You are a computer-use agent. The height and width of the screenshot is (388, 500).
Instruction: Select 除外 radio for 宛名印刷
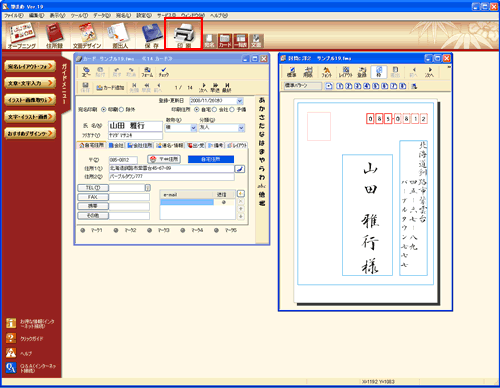point(122,109)
